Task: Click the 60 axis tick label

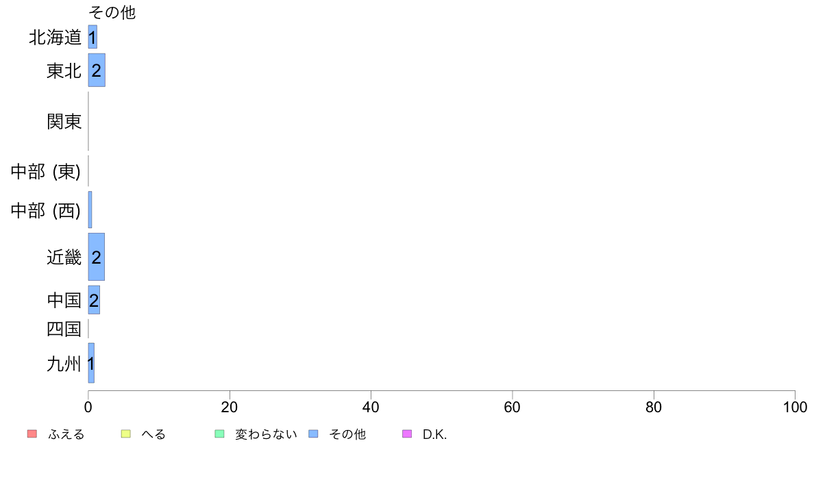Action: [512, 407]
